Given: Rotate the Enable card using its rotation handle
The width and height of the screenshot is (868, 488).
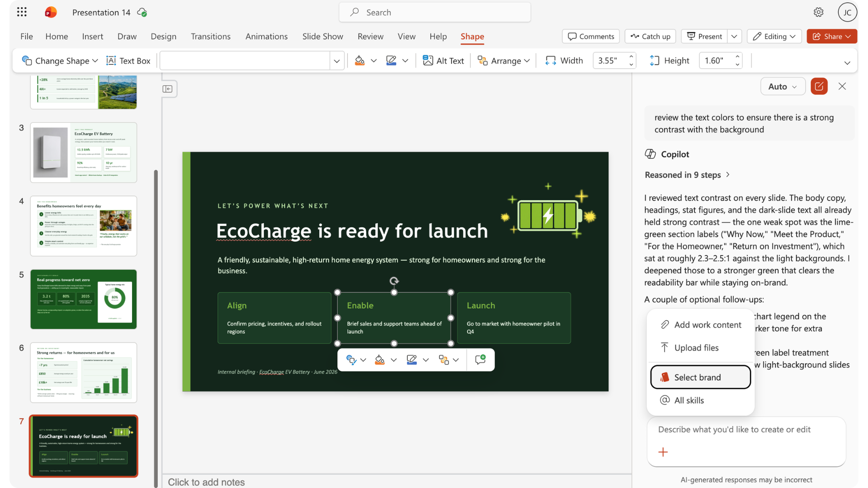Looking at the screenshot, I should [394, 281].
